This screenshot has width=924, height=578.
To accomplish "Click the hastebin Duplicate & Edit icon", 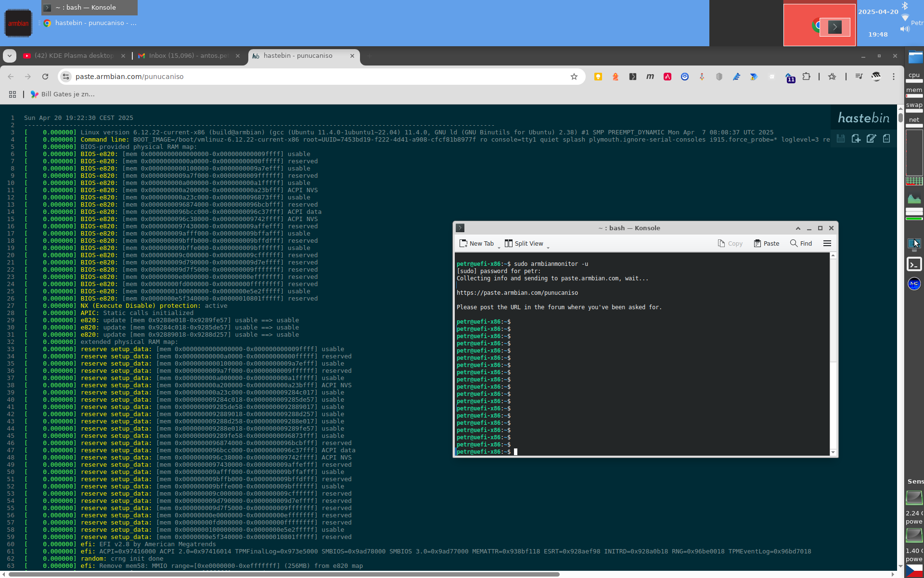I will pyautogui.click(x=871, y=139).
